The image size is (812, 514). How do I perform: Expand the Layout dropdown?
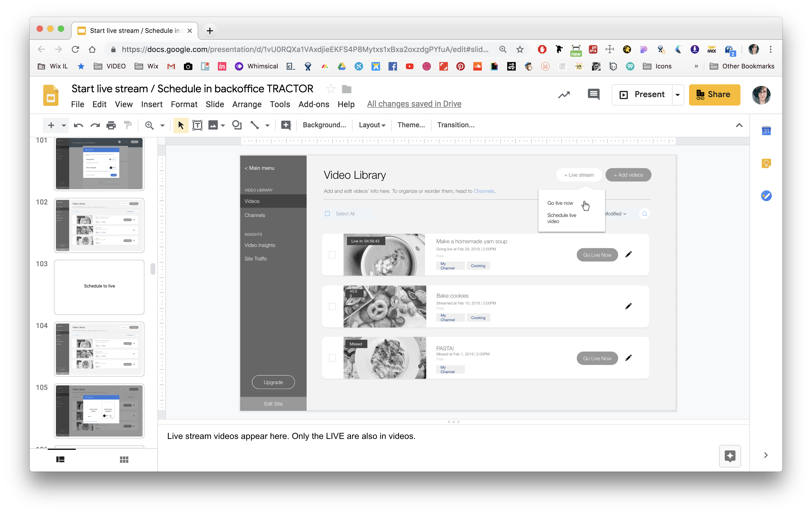(372, 125)
